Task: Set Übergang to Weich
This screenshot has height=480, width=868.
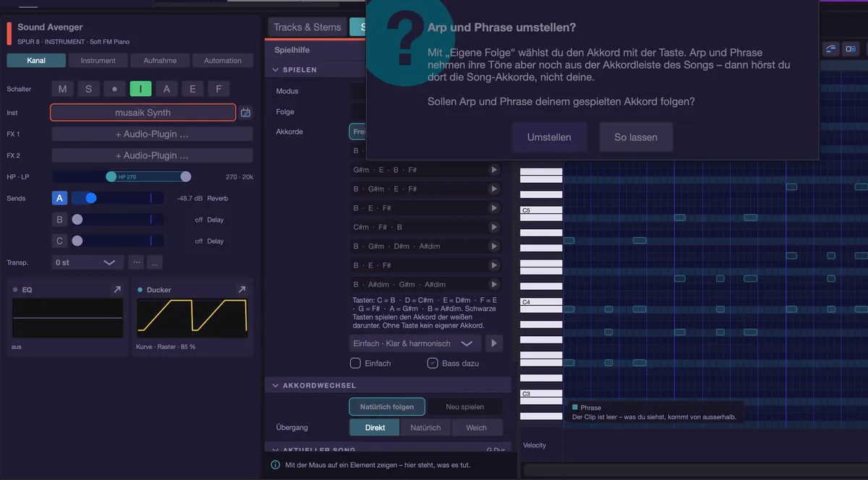Action: [x=477, y=427]
